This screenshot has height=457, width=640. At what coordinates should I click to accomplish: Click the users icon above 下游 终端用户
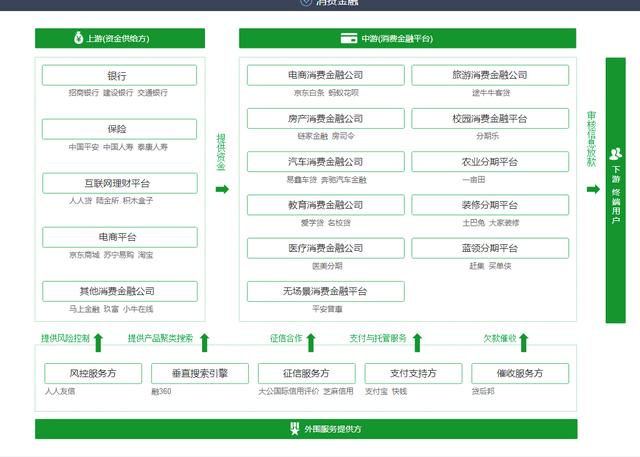pos(616,154)
